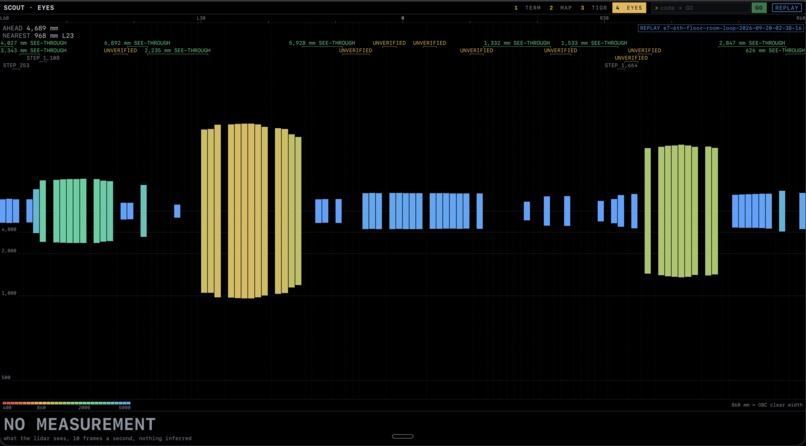Select the 4 EYES tab
This screenshot has width=806, height=446.
pos(629,8)
